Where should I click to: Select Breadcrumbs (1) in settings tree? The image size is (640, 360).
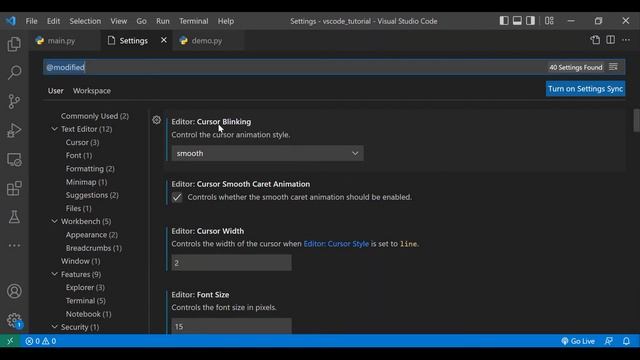(x=94, y=248)
